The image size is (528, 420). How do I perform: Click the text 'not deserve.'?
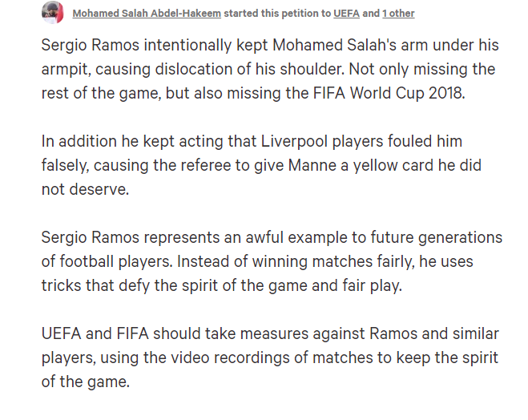[x=85, y=190]
